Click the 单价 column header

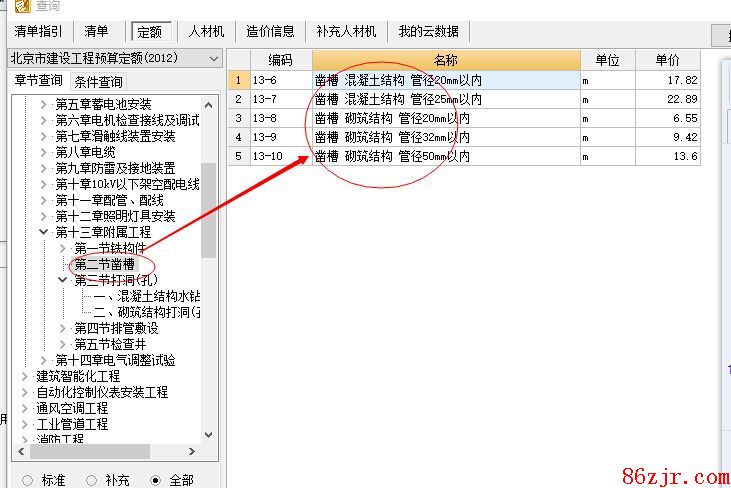pyautogui.click(x=667, y=60)
